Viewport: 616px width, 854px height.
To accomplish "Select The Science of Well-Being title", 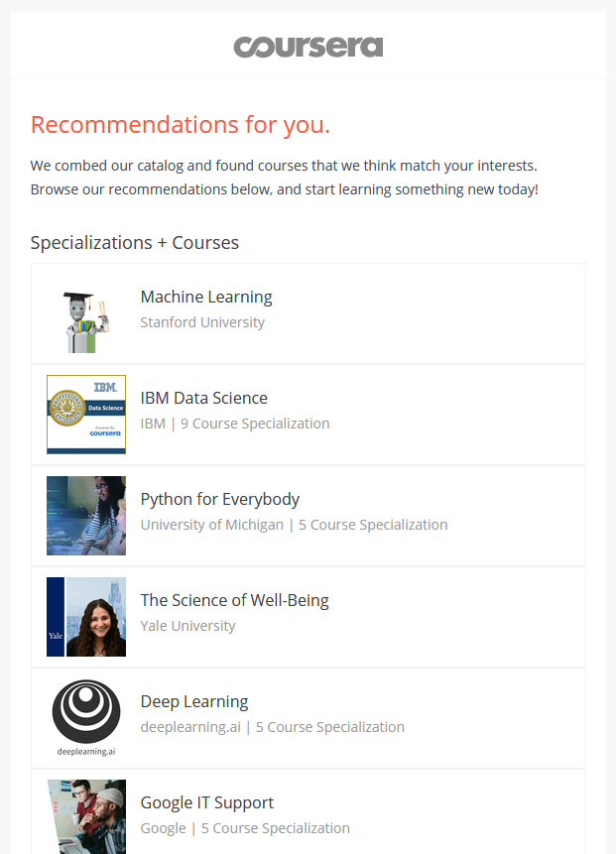I will coord(234,600).
